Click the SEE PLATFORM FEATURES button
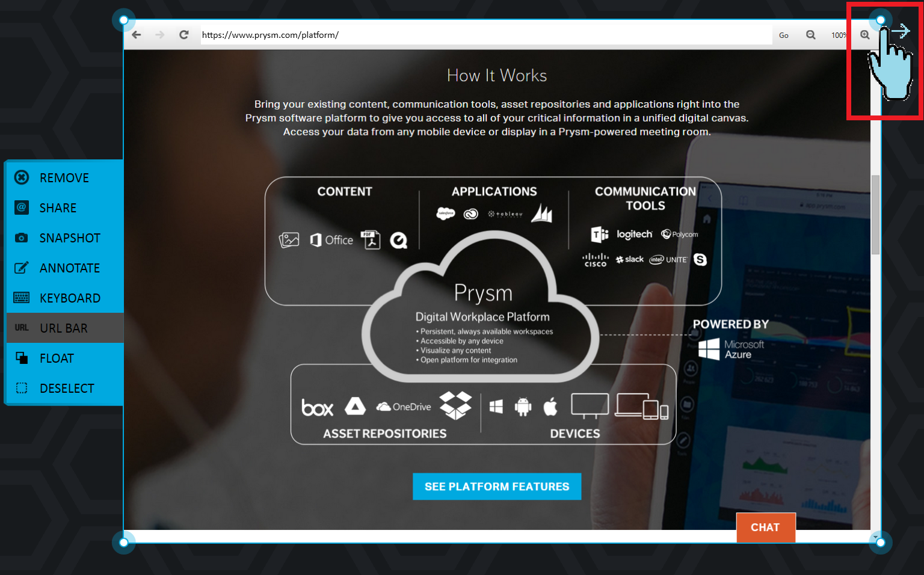 click(x=497, y=487)
